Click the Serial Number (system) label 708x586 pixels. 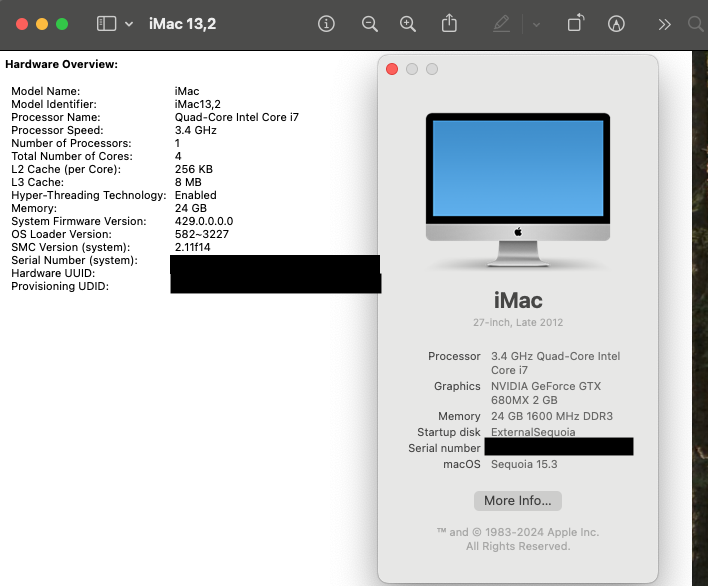pyautogui.click(x=75, y=260)
